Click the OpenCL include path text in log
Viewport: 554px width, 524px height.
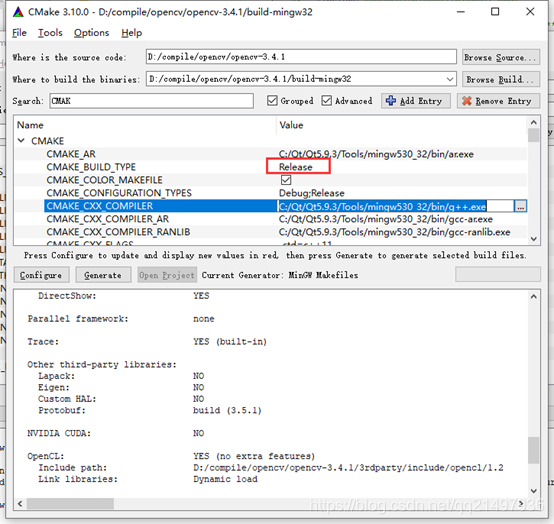pos(348,468)
